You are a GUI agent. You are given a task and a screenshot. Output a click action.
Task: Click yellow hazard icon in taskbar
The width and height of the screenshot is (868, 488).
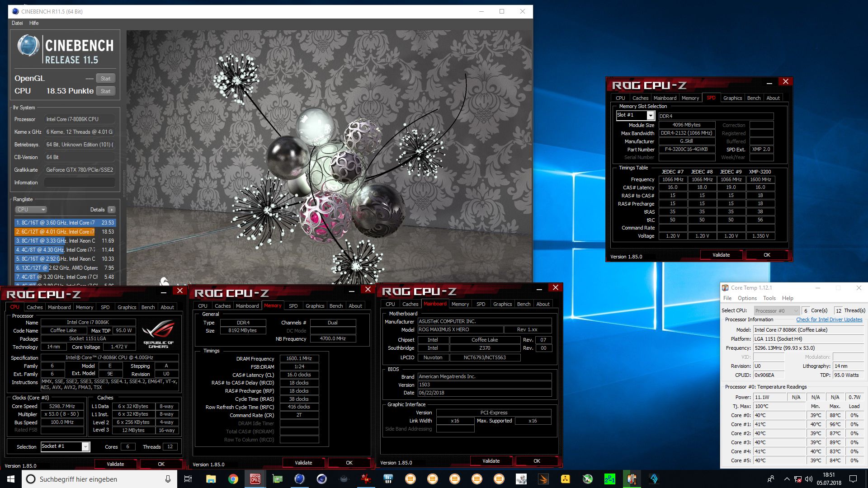[566, 479]
